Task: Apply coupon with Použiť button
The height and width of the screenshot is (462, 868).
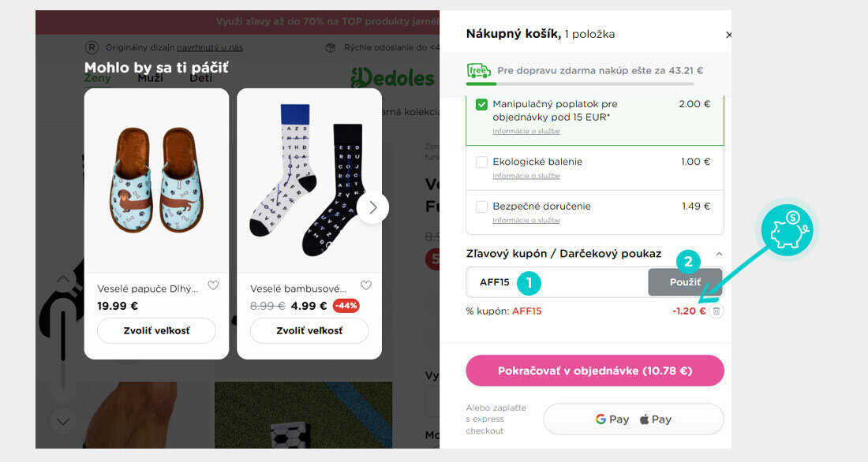Action: 685,282
